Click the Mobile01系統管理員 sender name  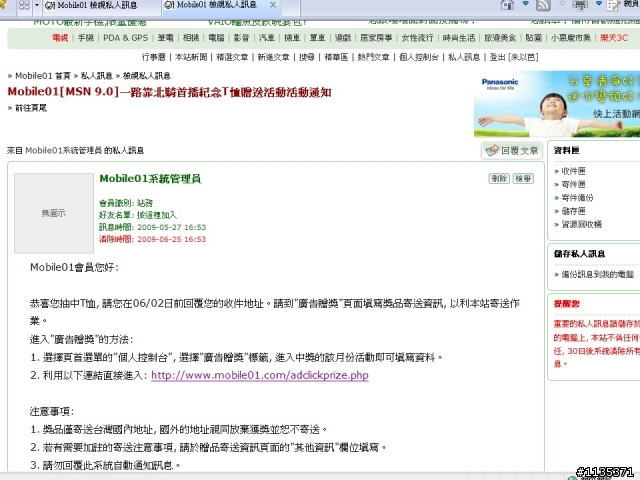(x=150, y=179)
